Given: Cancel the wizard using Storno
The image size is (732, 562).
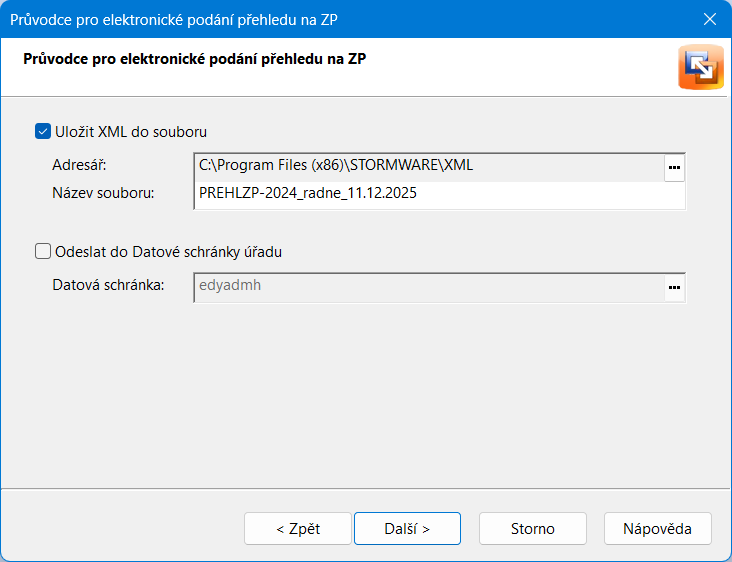Looking at the screenshot, I should [x=533, y=529].
